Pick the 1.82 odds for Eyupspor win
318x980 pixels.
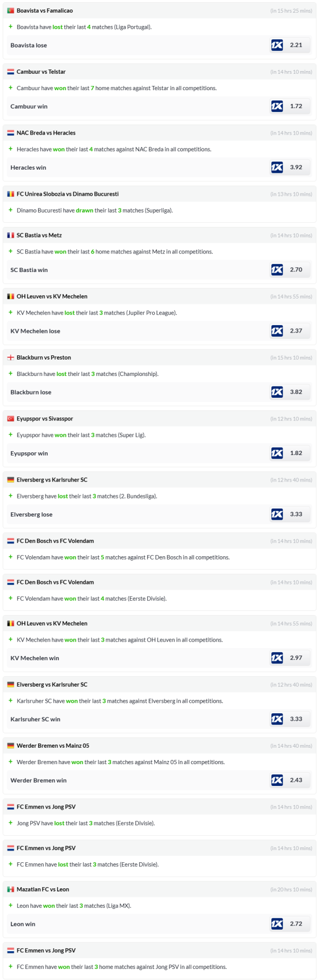[x=296, y=453]
